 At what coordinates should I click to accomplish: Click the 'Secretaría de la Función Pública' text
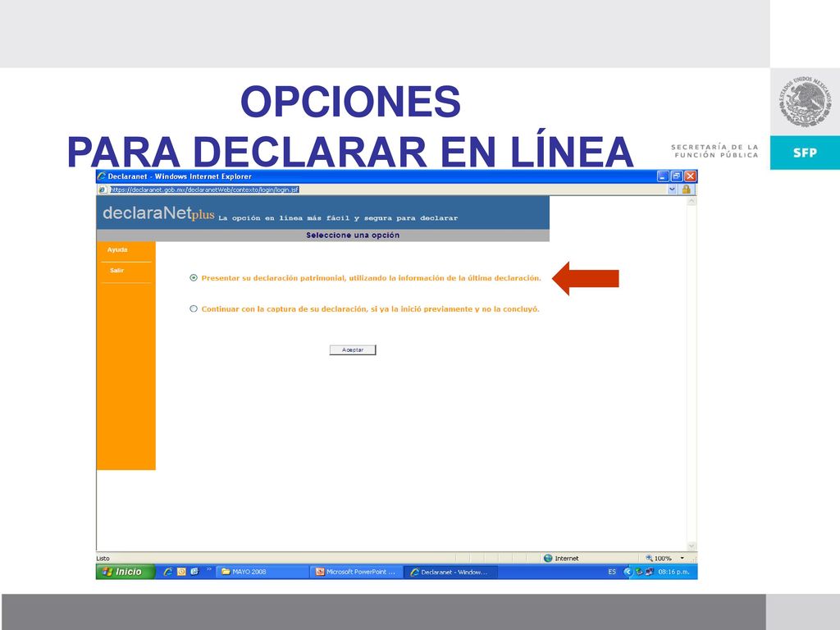(714, 151)
